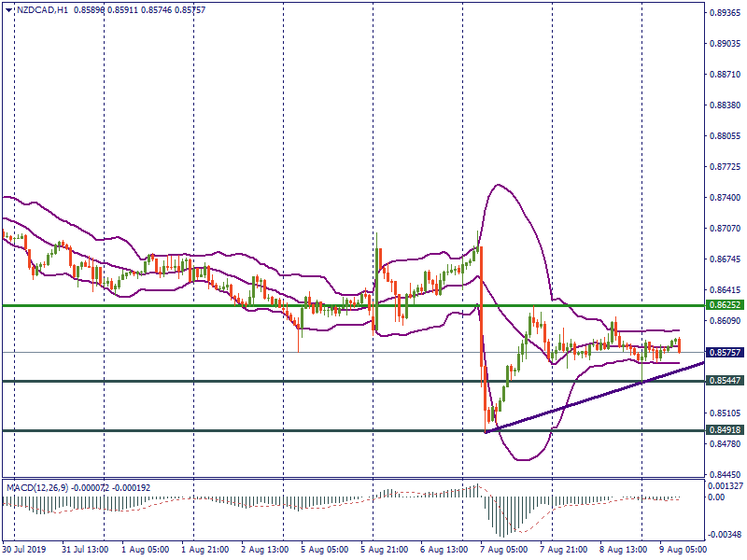
Task: Click the current price label 0.85757
Action: coord(724,352)
